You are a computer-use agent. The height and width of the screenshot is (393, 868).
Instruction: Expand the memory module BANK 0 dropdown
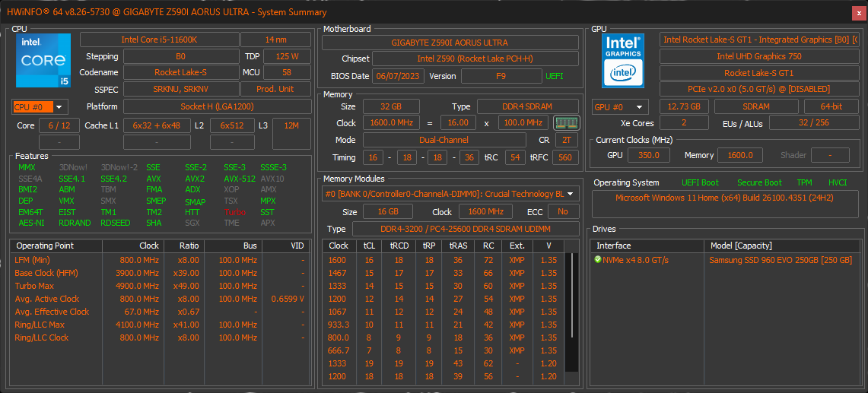coord(450,194)
